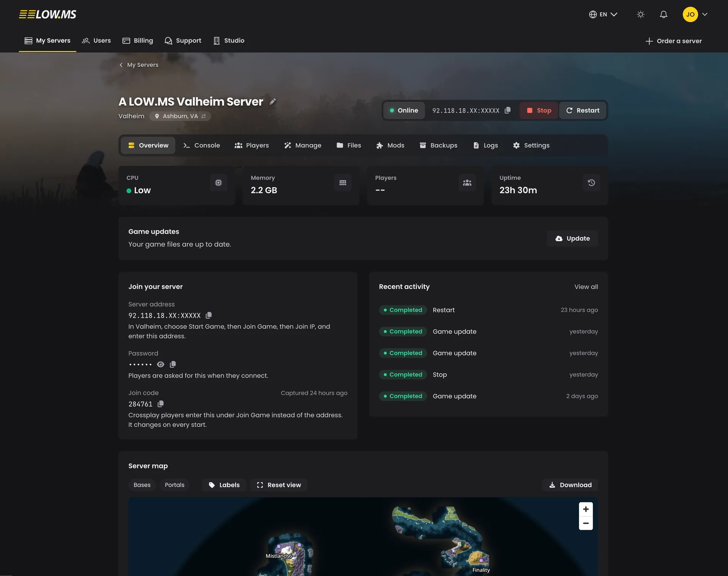Open the server Settings tab
This screenshot has height=576, width=728.
click(531, 145)
